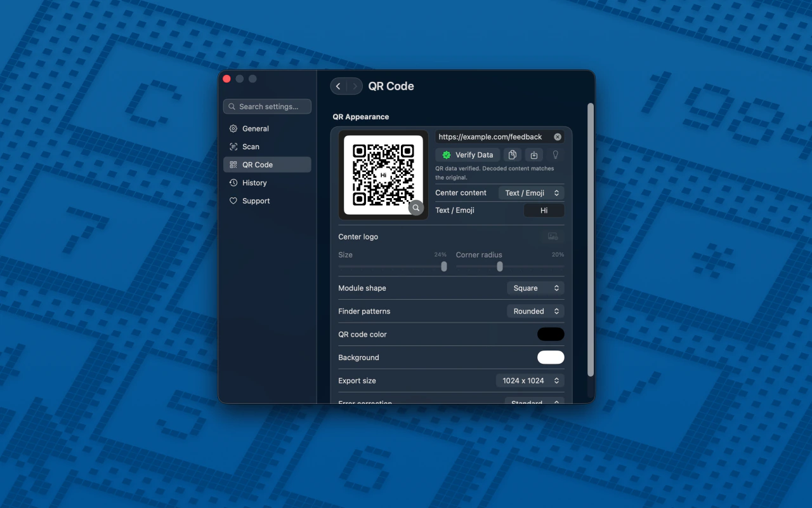Image resolution: width=812 pixels, height=508 pixels.
Task: Open the Scan settings page
Action: [x=267, y=147]
